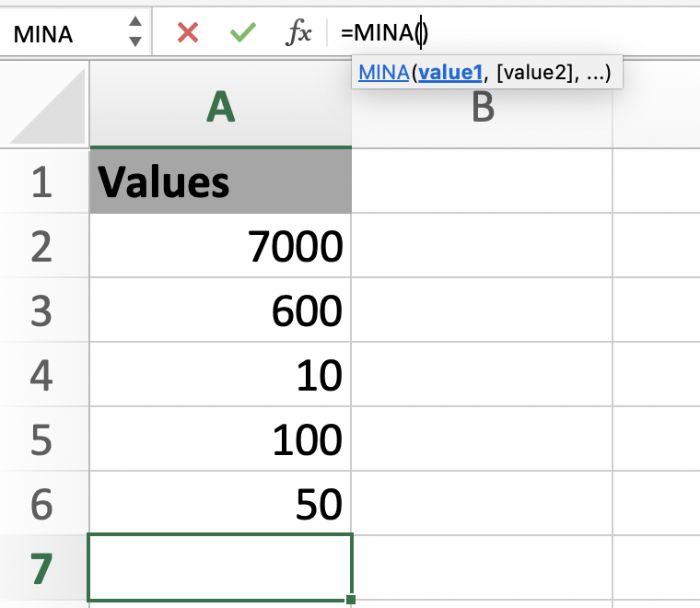700x608 pixels.
Task: Click the Values header cell
Action: (220, 181)
